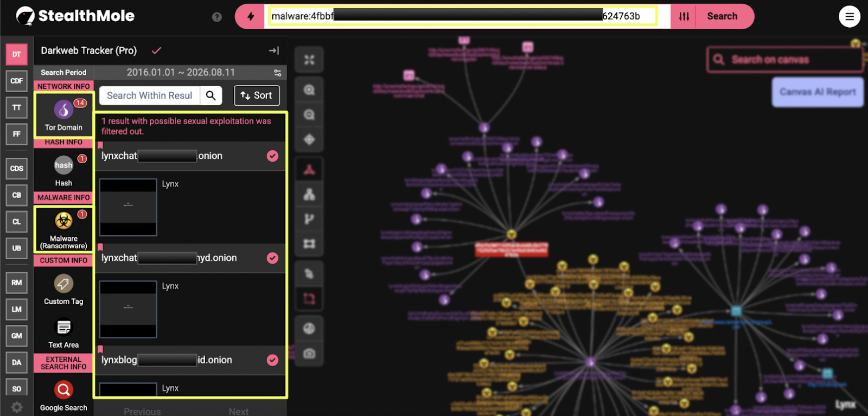Click the Search button in top bar
Viewport: 868px width, 416px height.
(x=722, y=16)
